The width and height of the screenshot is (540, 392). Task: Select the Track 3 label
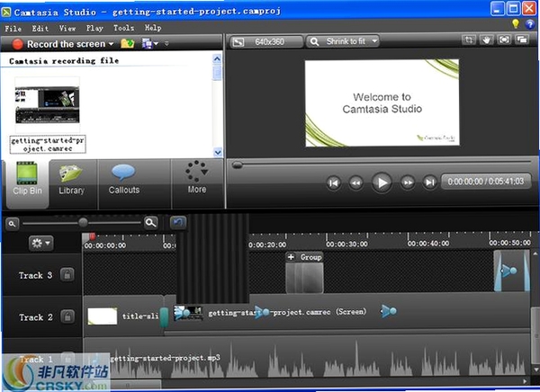35,275
